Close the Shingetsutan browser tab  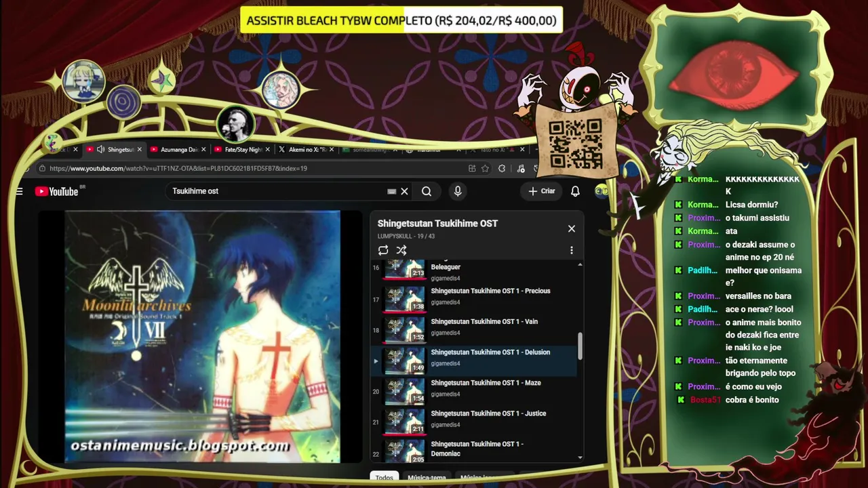coord(140,150)
